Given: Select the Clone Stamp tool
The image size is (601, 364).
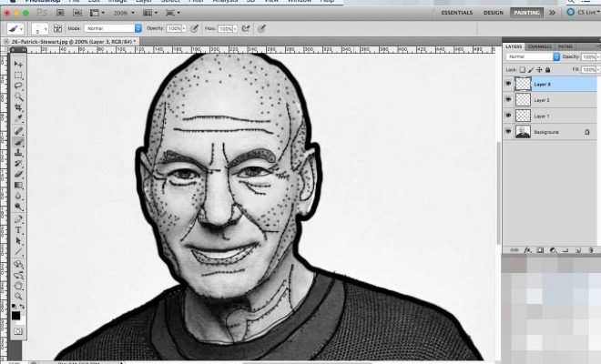Looking at the screenshot, I should click(x=18, y=153).
